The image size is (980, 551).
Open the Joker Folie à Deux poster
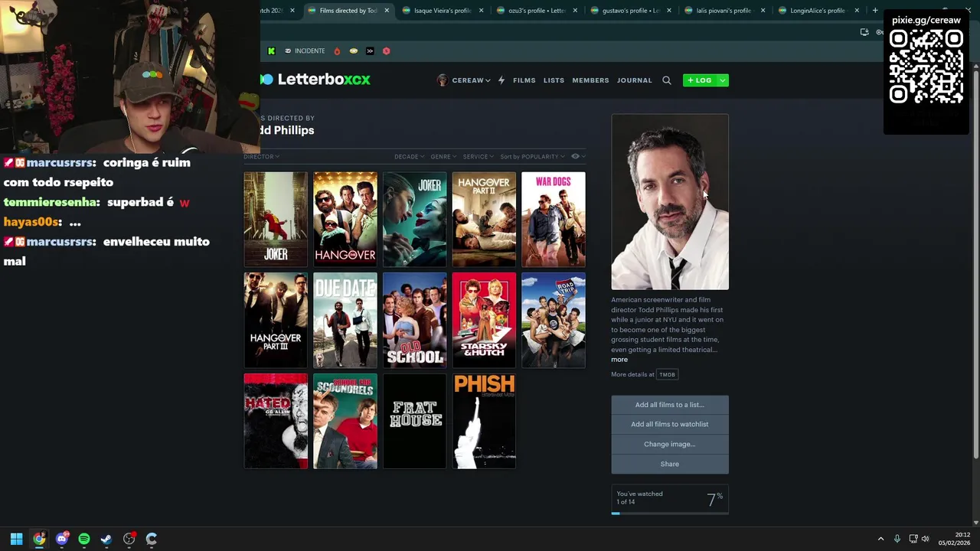(414, 219)
